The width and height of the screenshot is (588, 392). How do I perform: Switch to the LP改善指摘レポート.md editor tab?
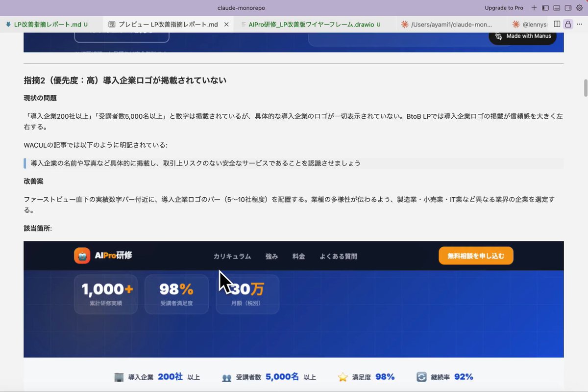(x=47, y=24)
